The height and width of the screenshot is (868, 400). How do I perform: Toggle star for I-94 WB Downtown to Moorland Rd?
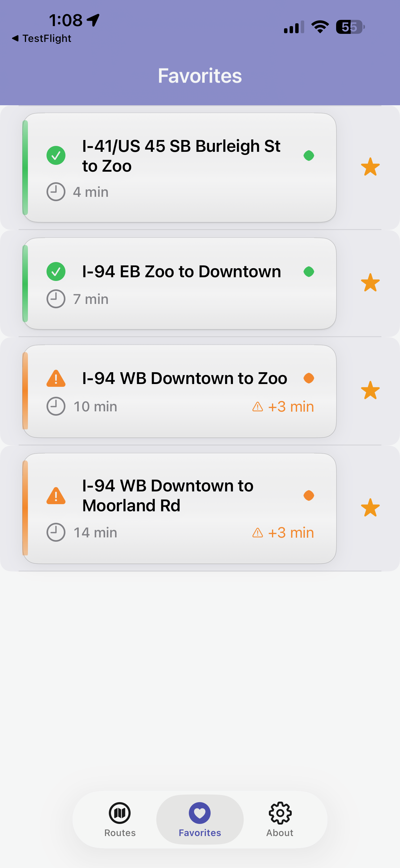click(370, 508)
